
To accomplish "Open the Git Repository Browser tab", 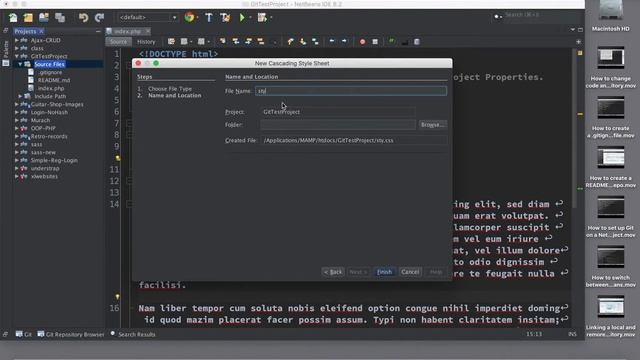I will pyautogui.click(x=71, y=334).
